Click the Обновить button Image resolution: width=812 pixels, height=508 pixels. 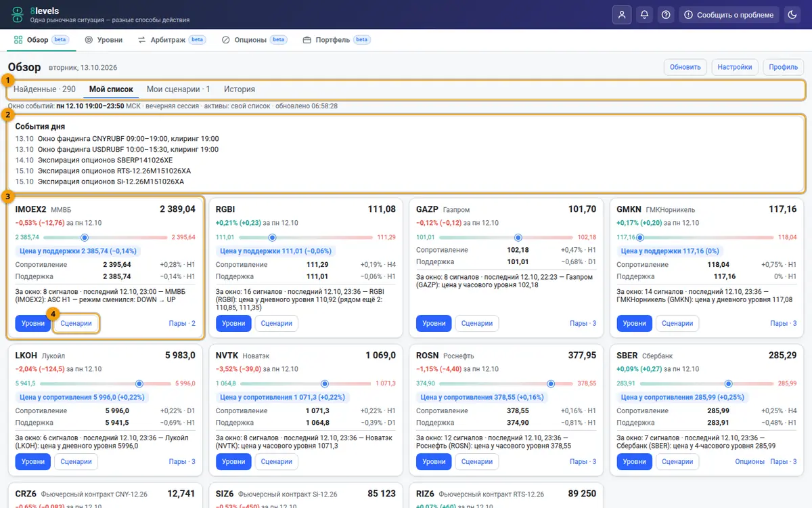pos(685,67)
